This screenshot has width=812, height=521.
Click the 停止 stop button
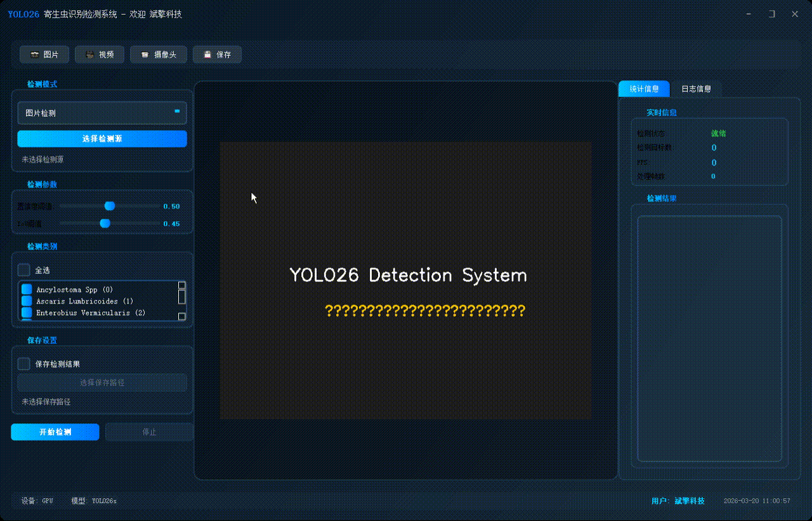click(x=149, y=432)
